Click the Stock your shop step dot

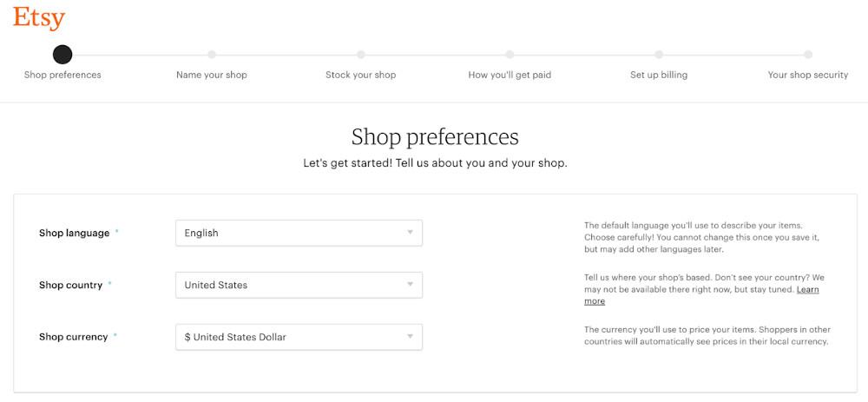click(x=361, y=55)
